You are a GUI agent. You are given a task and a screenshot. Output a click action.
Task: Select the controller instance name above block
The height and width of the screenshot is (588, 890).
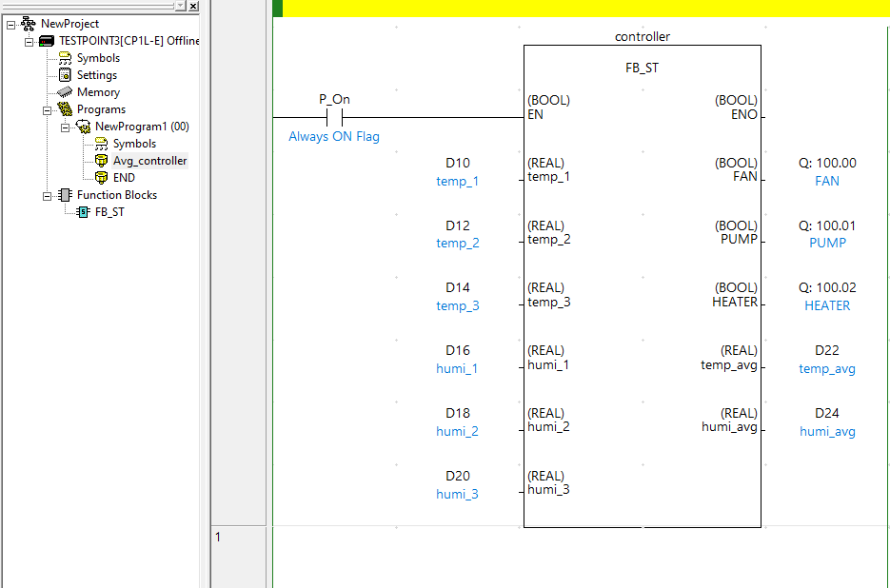click(643, 36)
